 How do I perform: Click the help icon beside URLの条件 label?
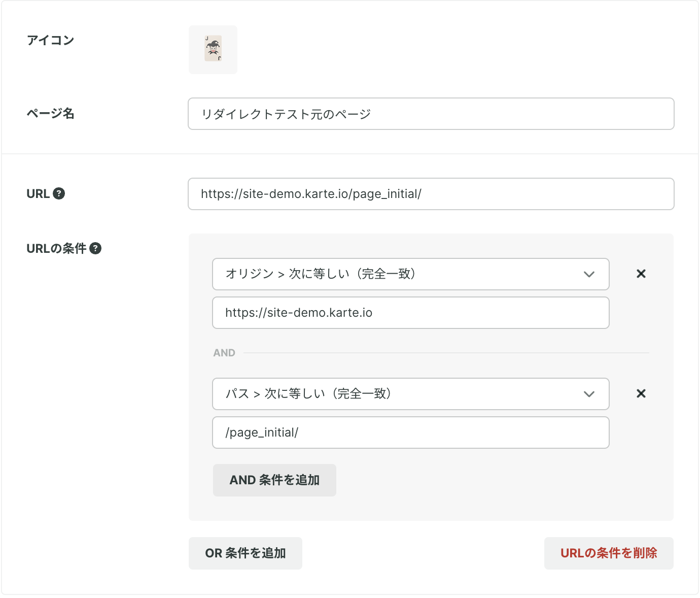(x=95, y=248)
